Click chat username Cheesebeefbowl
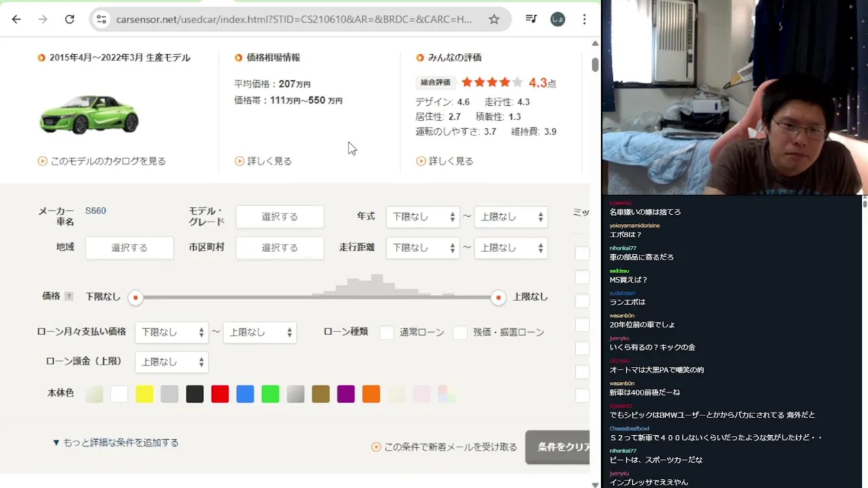The height and width of the screenshot is (488, 868). pyautogui.click(x=629, y=428)
